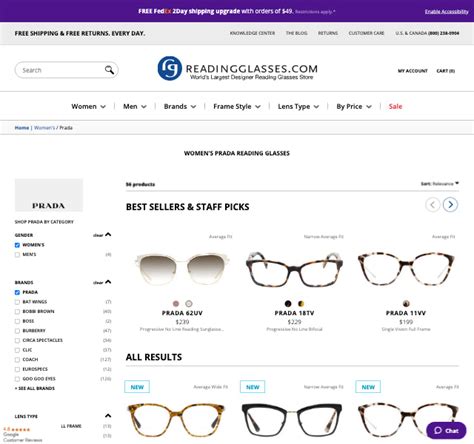Open Prada 11VV glasses image
This screenshot has width=474, height=444.
click(x=406, y=269)
